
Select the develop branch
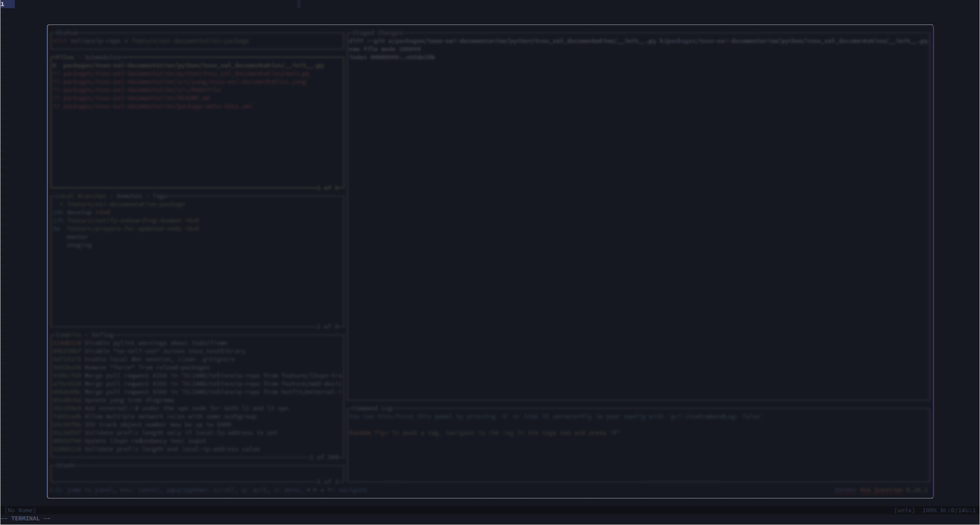pyautogui.click(x=87, y=212)
